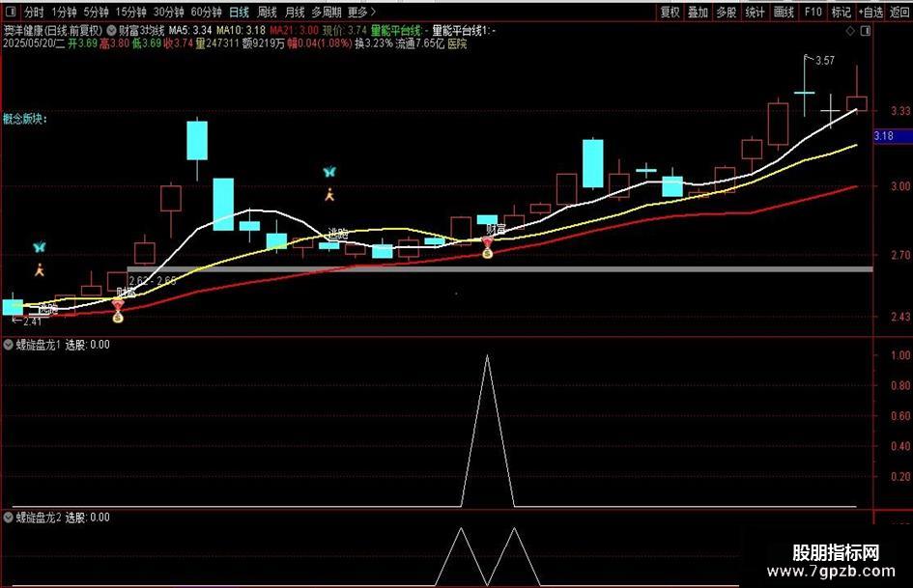Expand the 财富3均线 indicator dropdown arrow
Image resolution: width=913 pixels, height=588 pixels.
pyautogui.click(x=111, y=30)
